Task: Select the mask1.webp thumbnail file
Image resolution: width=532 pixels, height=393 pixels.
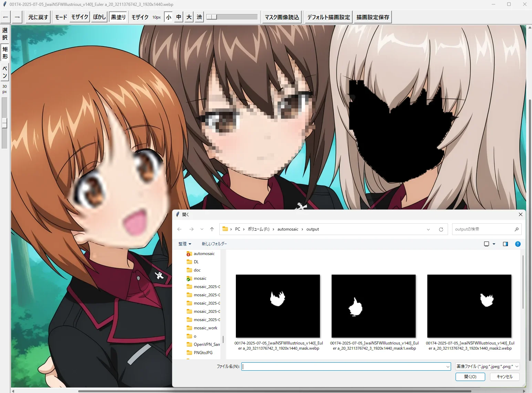Action: coord(373,306)
